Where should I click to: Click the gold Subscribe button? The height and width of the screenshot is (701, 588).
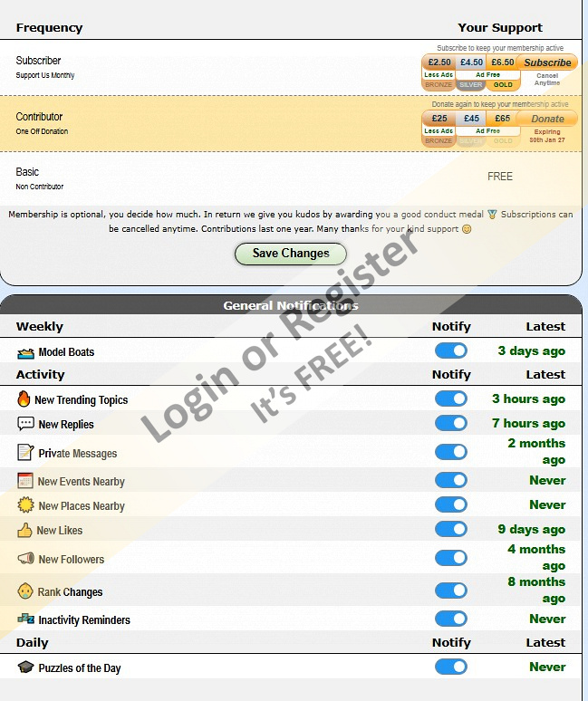tap(548, 62)
